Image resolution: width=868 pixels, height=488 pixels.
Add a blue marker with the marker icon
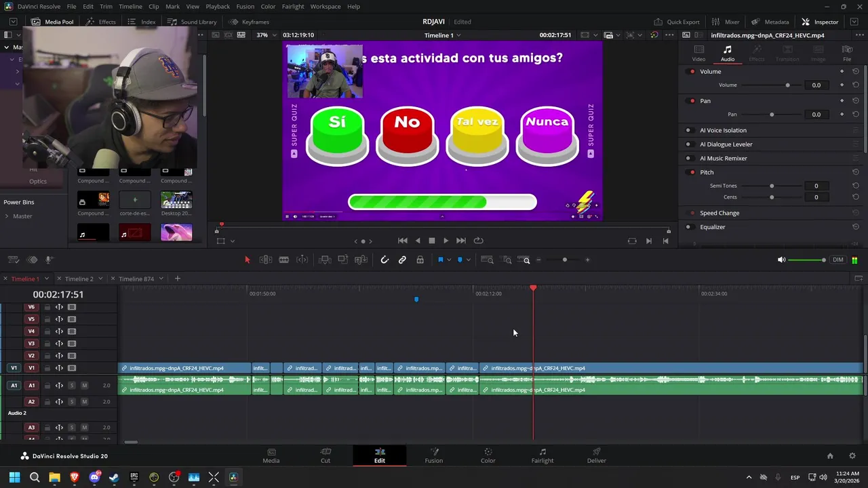pyautogui.click(x=460, y=260)
